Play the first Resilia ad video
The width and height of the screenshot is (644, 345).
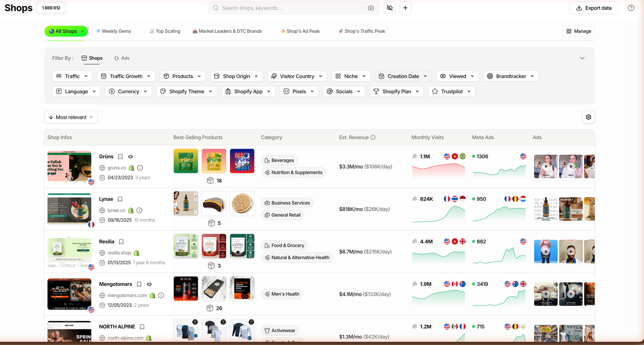pos(546,252)
